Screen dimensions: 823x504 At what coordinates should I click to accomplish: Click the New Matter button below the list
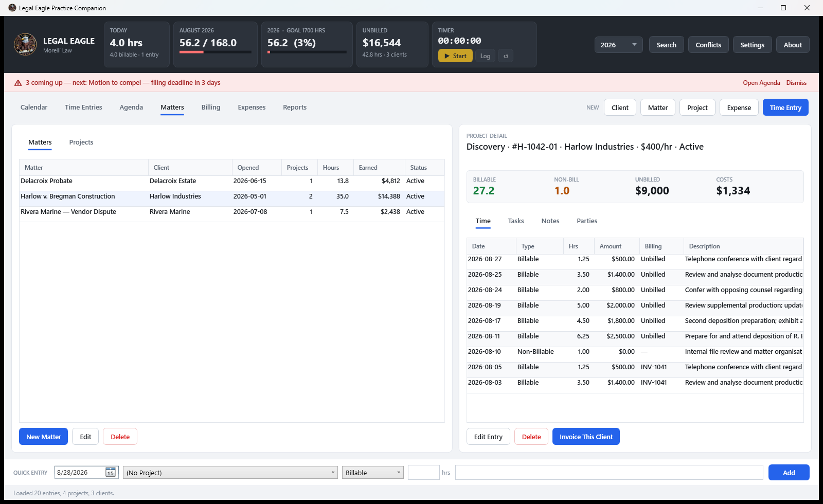(44, 437)
